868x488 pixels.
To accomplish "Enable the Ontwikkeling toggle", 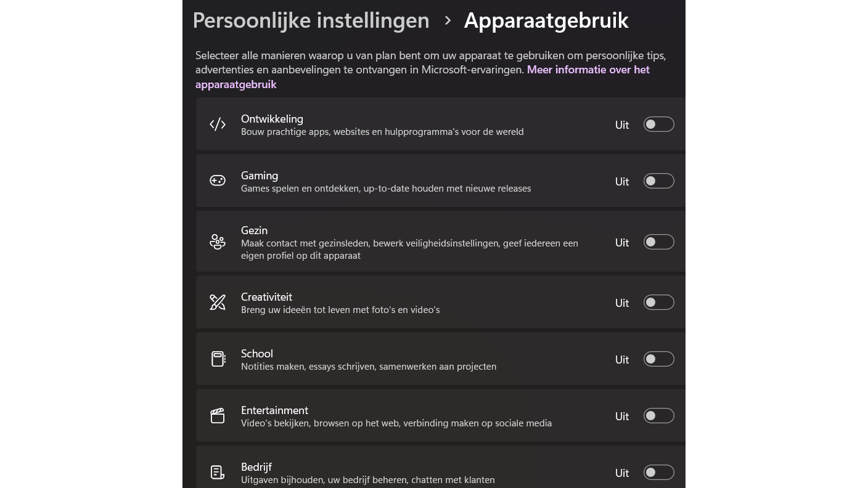I will (658, 124).
